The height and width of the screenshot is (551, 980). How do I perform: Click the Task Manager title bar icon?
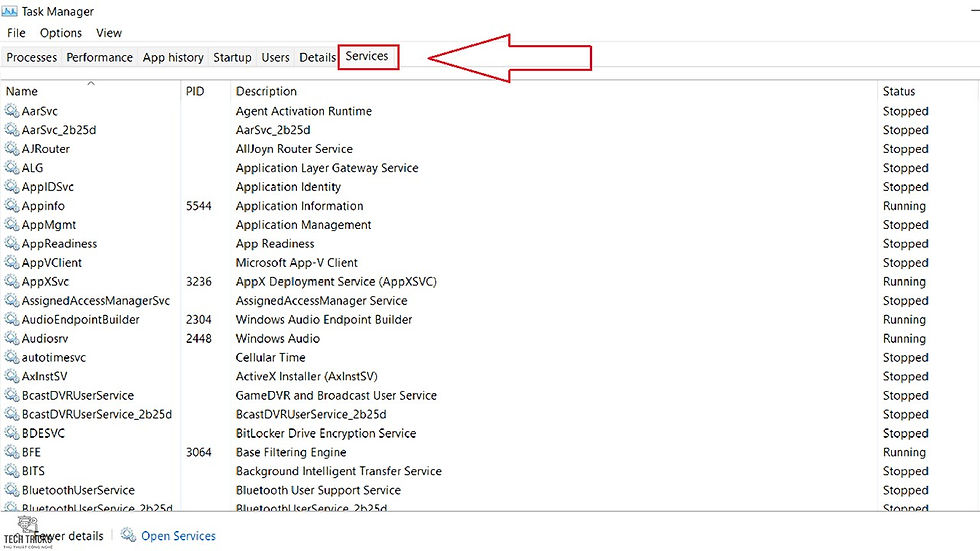9,11
